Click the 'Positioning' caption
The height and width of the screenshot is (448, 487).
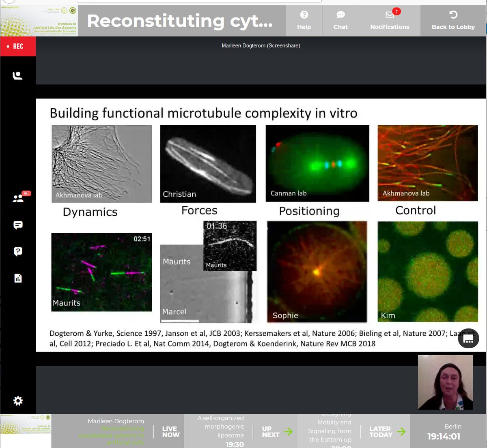(309, 211)
